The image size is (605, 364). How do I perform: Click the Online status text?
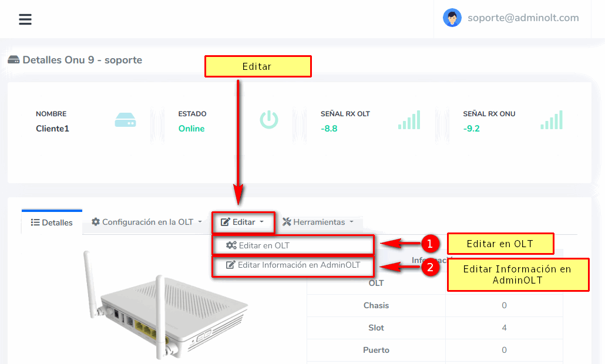tap(191, 129)
